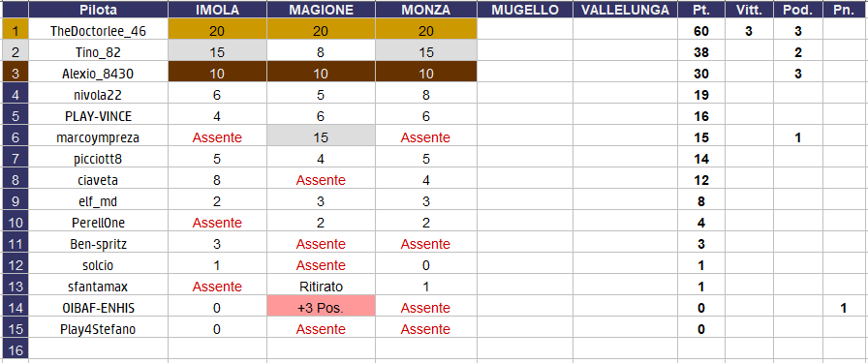Select the Pod. column header

[x=797, y=10]
